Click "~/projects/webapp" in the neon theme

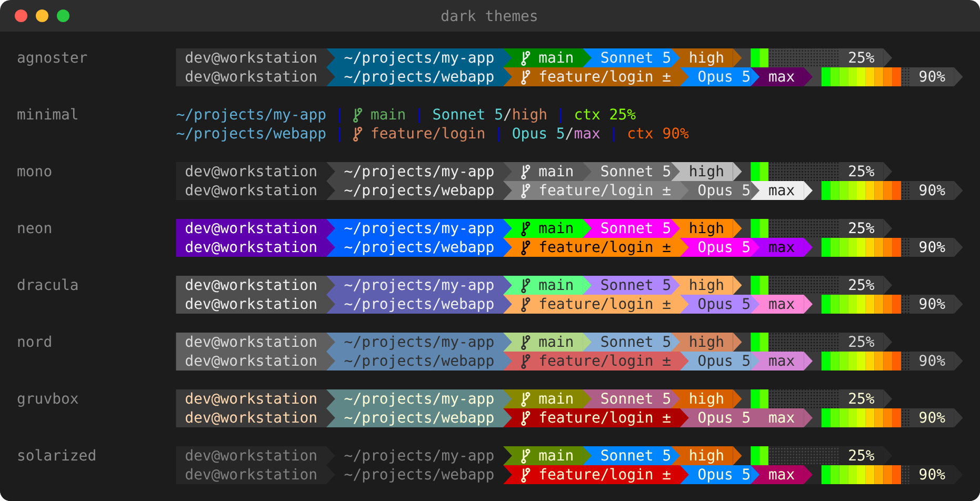point(419,247)
